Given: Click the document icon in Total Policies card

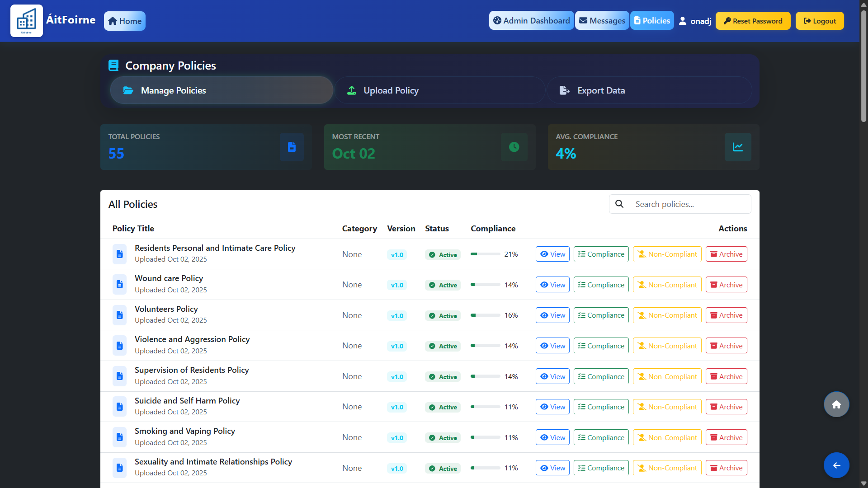Looking at the screenshot, I should click(292, 147).
